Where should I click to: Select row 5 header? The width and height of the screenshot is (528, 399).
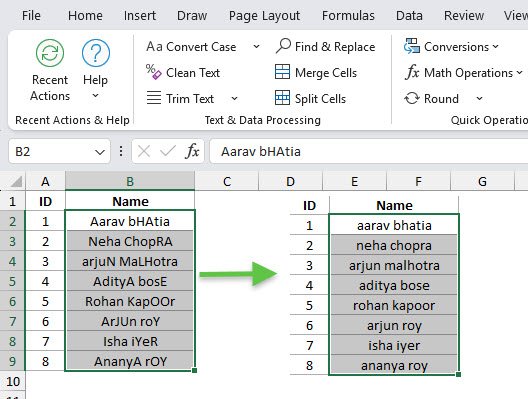point(12,281)
